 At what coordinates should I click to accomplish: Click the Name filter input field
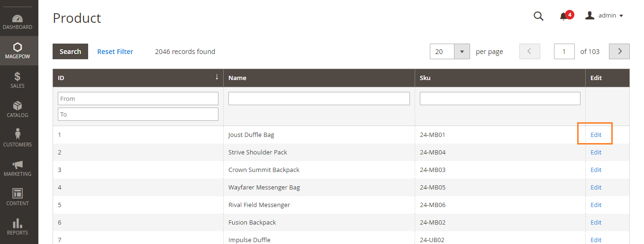(319, 99)
